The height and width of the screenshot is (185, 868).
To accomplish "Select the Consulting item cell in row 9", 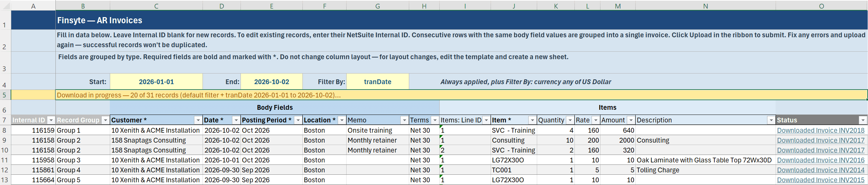I will tap(514, 140).
